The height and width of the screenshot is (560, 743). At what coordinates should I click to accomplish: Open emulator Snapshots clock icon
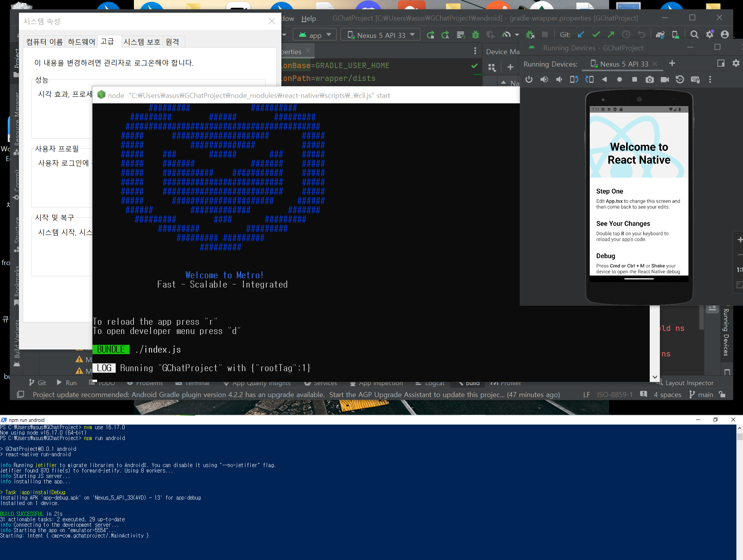(x=680, y=79)
